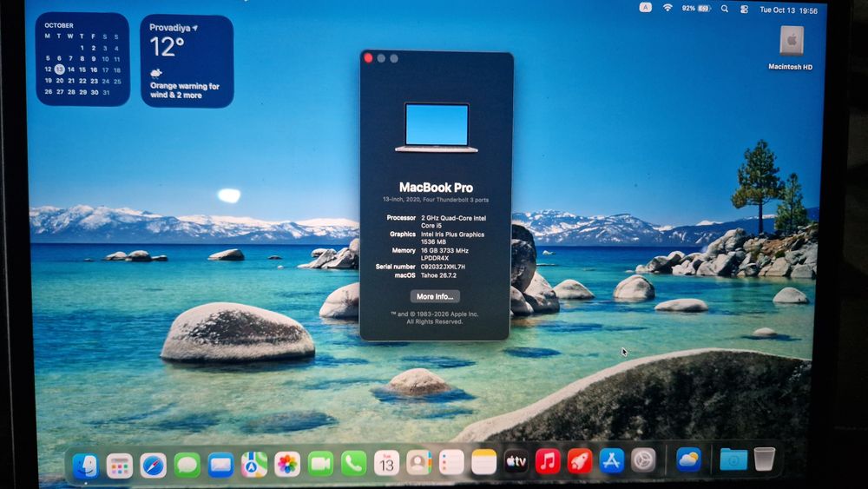Click the keyboard input source A icon
The image size is (868, 489).
(x=646, y=7)
